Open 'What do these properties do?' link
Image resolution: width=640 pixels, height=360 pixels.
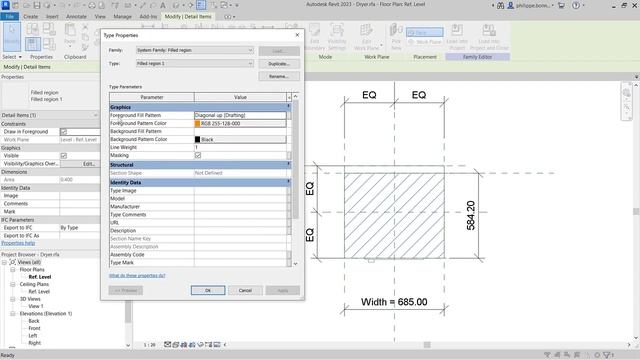(137, 276)
